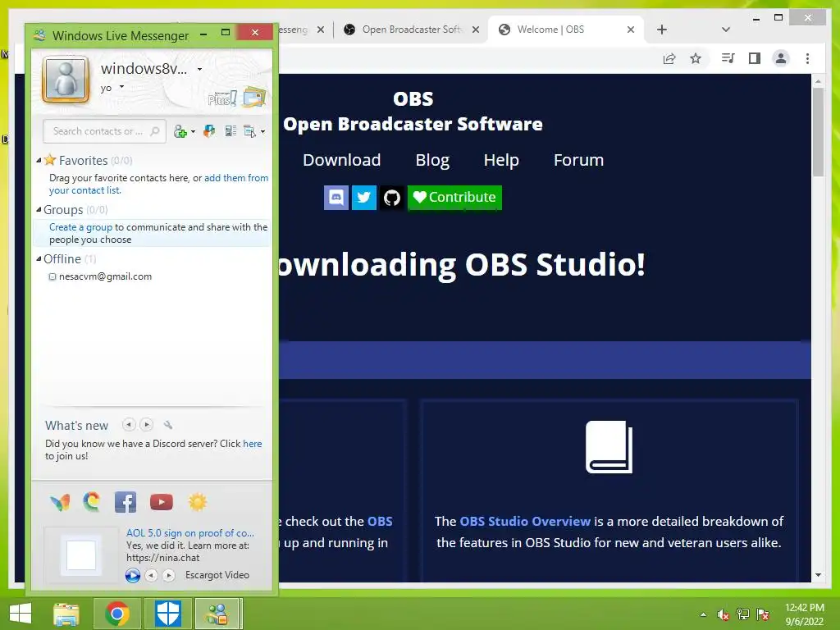Image resolution: width=840 pixels, height=630 pixels.
Task: Collapse the Groups section
Action: [39, 209]
